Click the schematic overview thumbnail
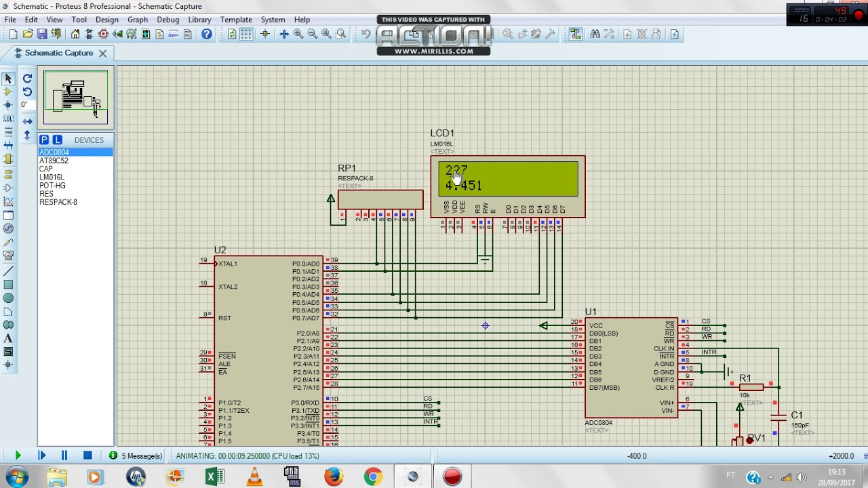 coord(76,98)
